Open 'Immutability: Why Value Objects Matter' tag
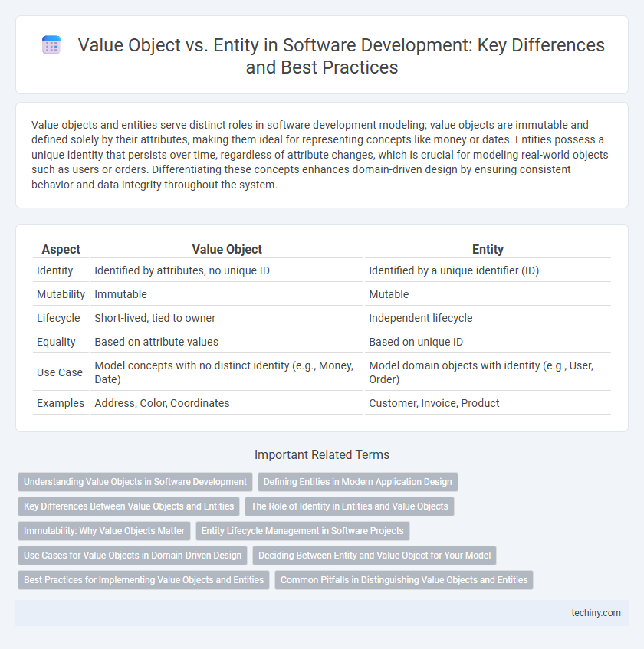 [104, 531]
